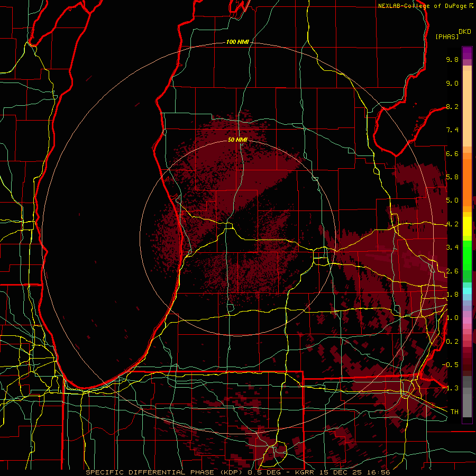Pick the cyan segment of the color bar
476x476 pixels.
click(467, 291)
